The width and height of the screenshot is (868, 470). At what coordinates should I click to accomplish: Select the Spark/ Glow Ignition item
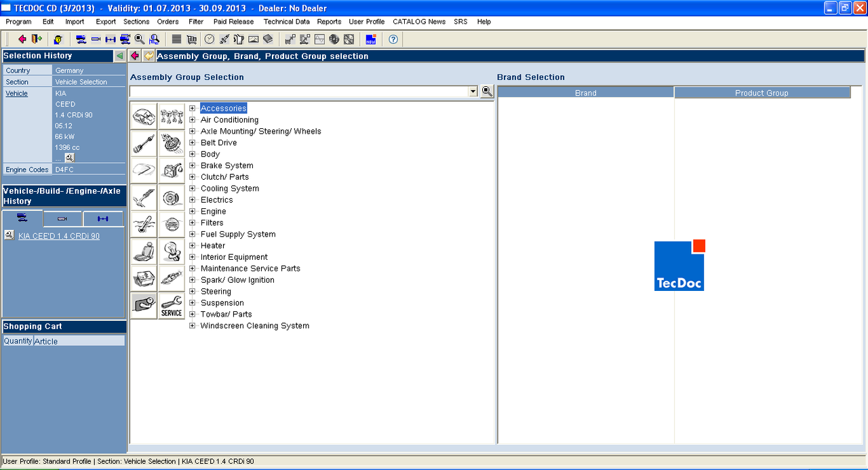point(237,280)
